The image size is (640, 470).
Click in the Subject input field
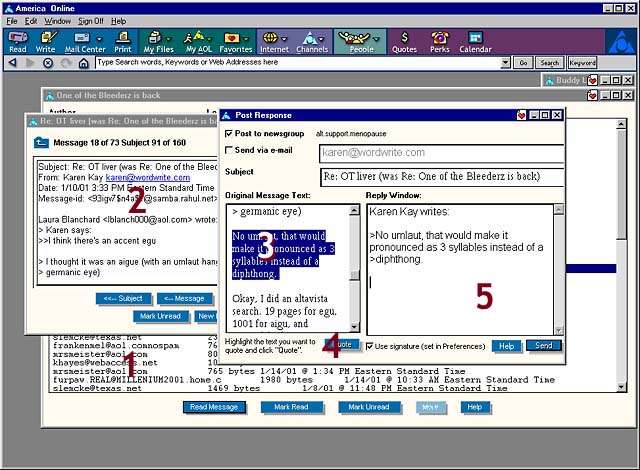(442, 177)
